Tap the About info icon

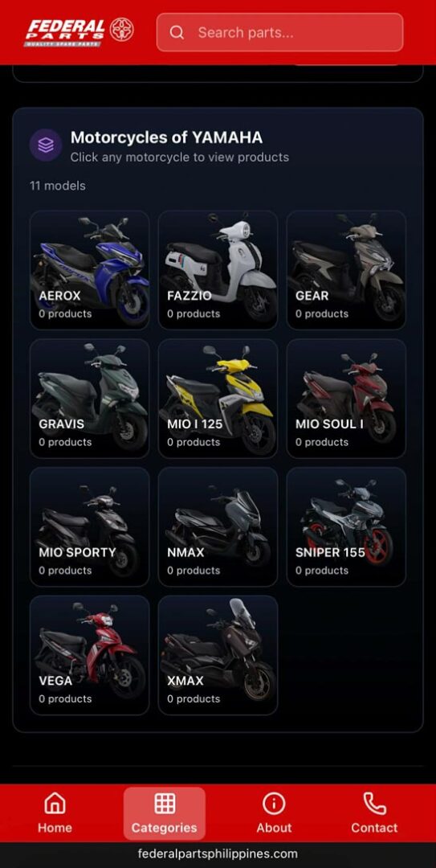274,803
